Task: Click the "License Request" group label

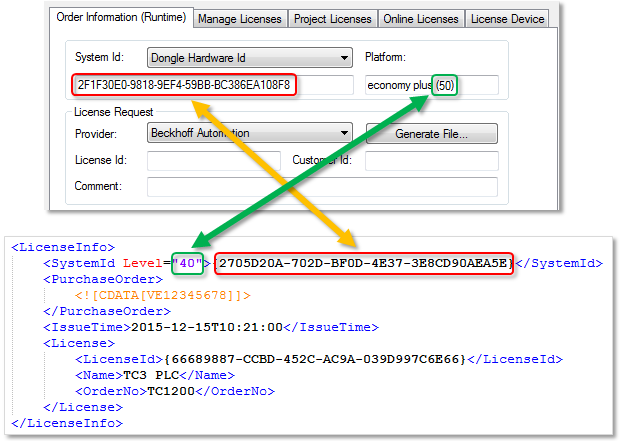Action: tap(114, 112)
